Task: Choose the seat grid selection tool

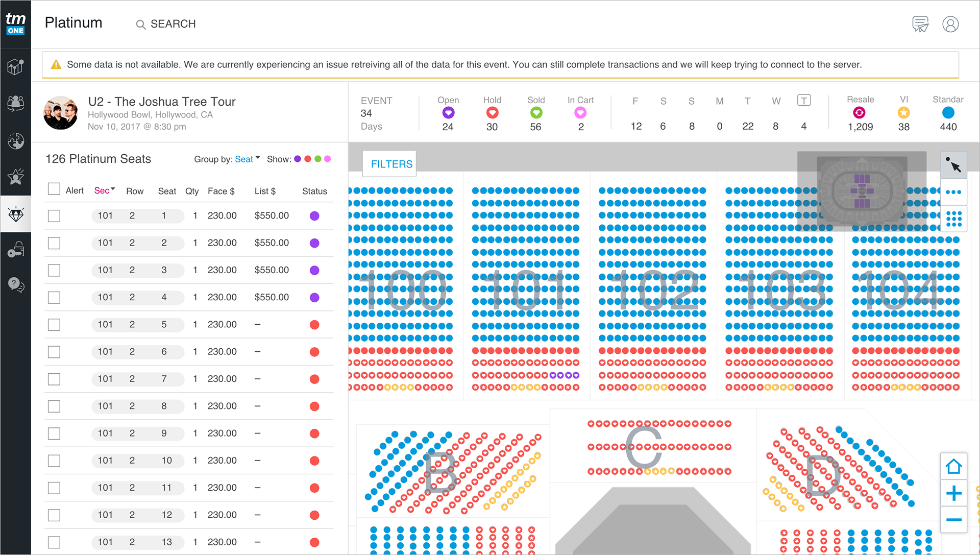Action: click(x=954, y=219)
